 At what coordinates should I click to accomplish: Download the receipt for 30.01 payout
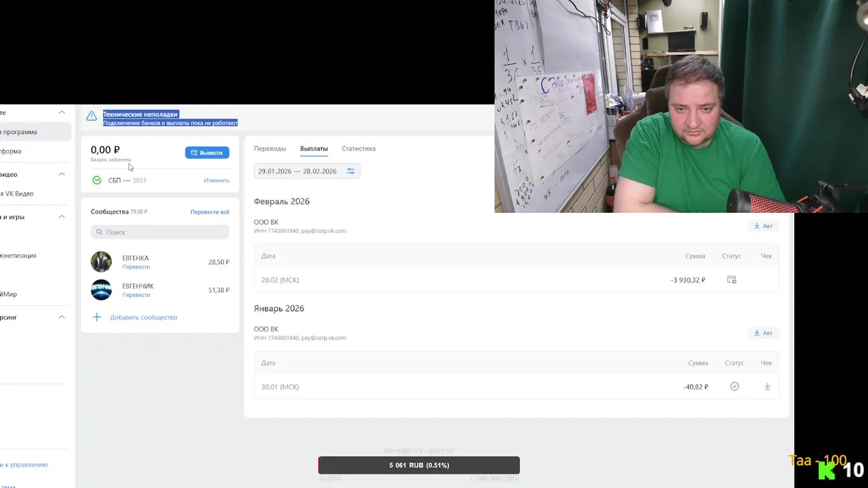(x=768, y=386)
